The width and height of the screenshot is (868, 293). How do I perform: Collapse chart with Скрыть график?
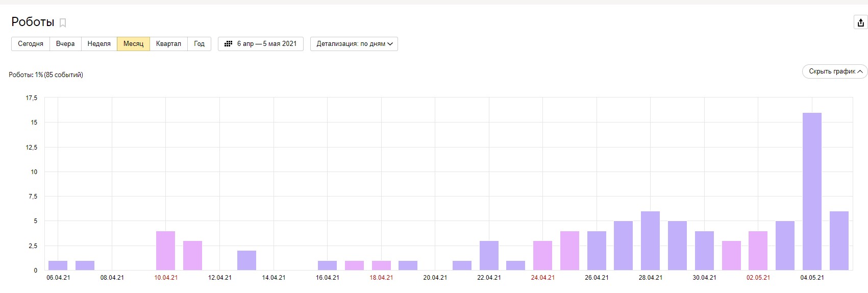point(835,71)
